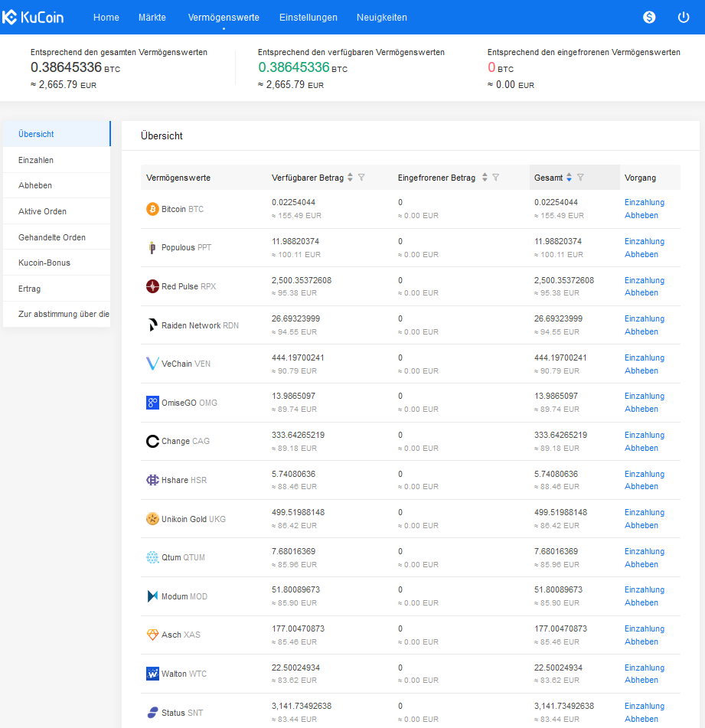
Task: Click the VeChain VEN coin icon
Action: coord(152,364)
